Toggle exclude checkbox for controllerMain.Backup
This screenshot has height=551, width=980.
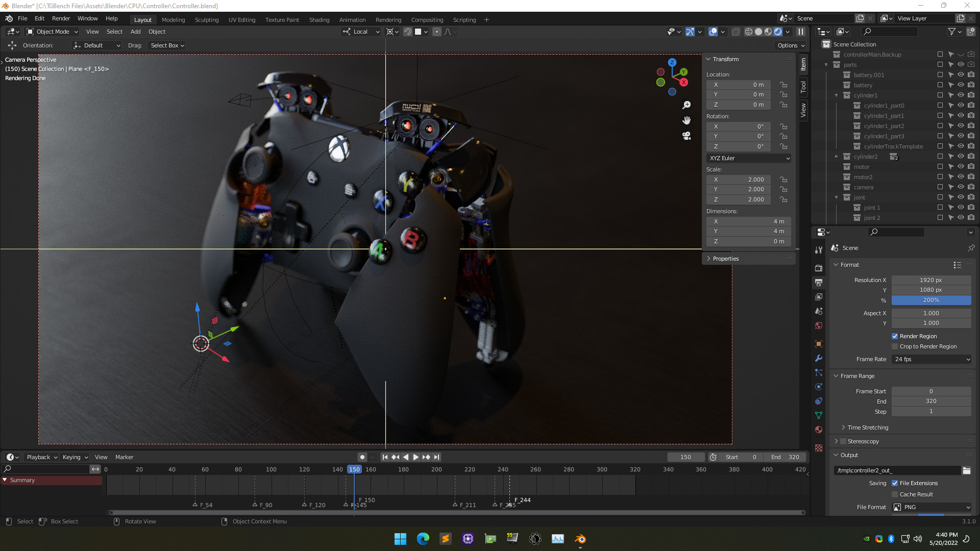tap(940, 55)
